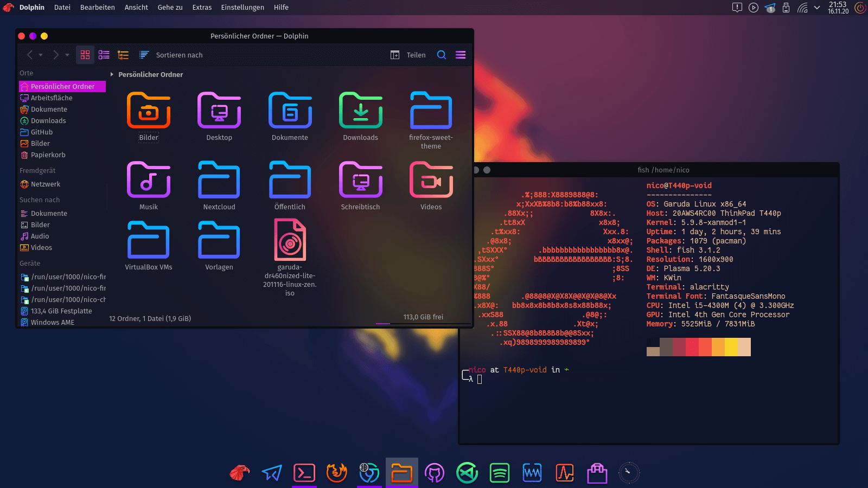Screen dimensions: 868x488
Task: Click the search magnifier in Dolphin's toolbar
Action: coord(442,55)
